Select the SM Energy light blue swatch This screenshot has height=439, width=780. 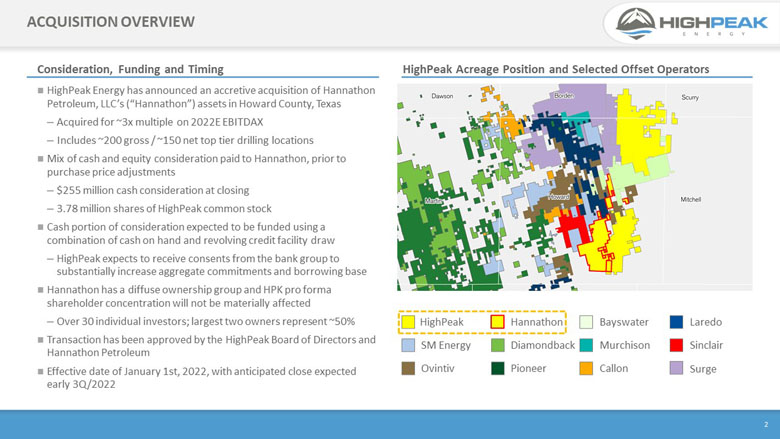(408, 345)
